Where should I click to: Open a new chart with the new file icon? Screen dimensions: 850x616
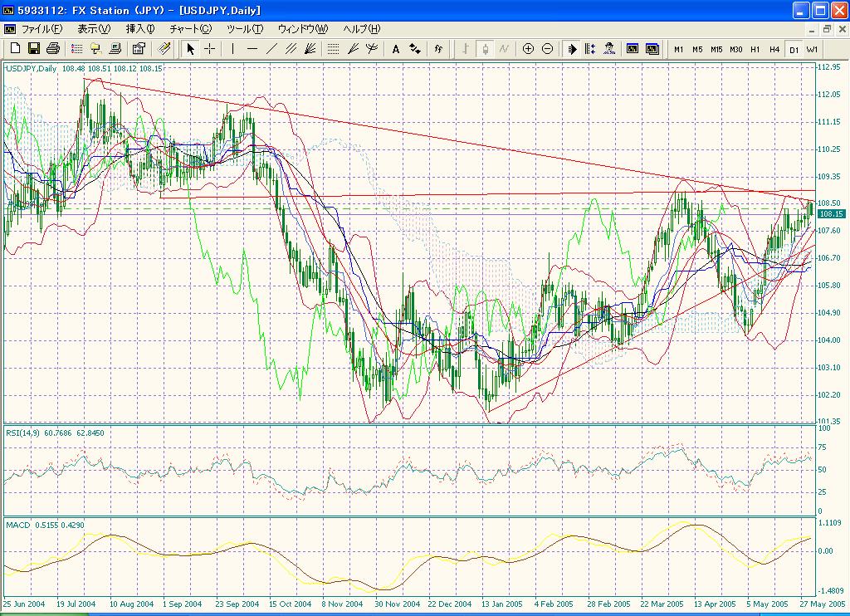coord(15,49)
